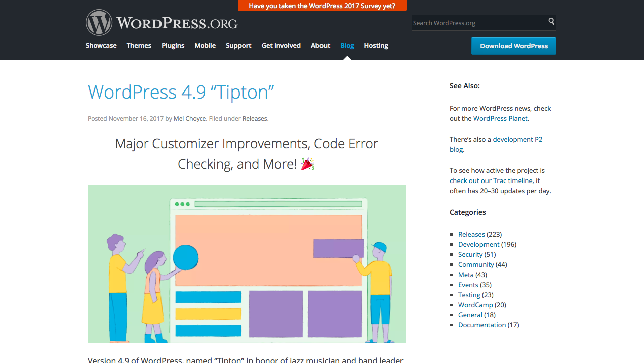Open the WordPress 2017 Survey banner
The image size is (644, 363).
point(322,6)
